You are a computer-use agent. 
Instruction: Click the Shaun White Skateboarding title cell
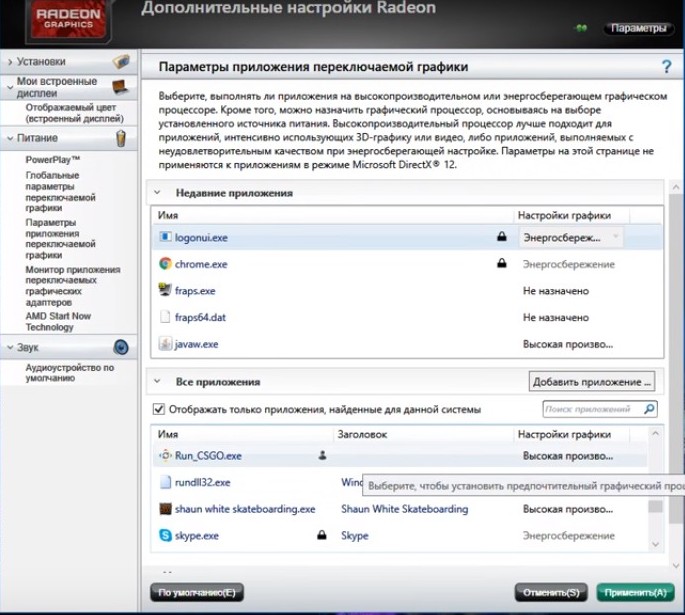[x=405, y=509]
